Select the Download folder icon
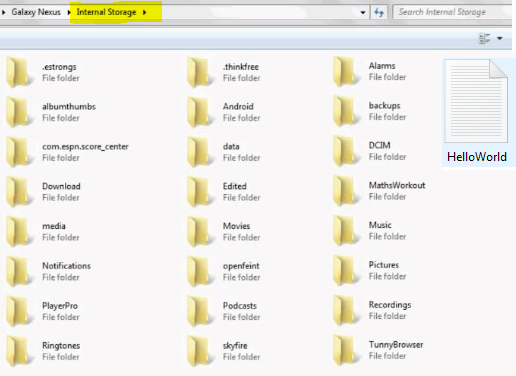The image size is (516, 376). point(20,192)
